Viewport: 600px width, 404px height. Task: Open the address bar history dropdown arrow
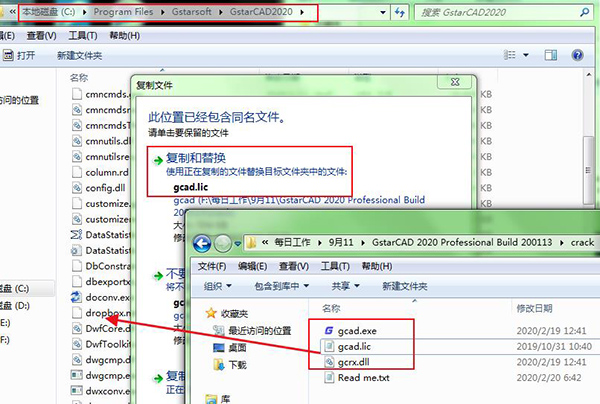(x=383, y=13)
